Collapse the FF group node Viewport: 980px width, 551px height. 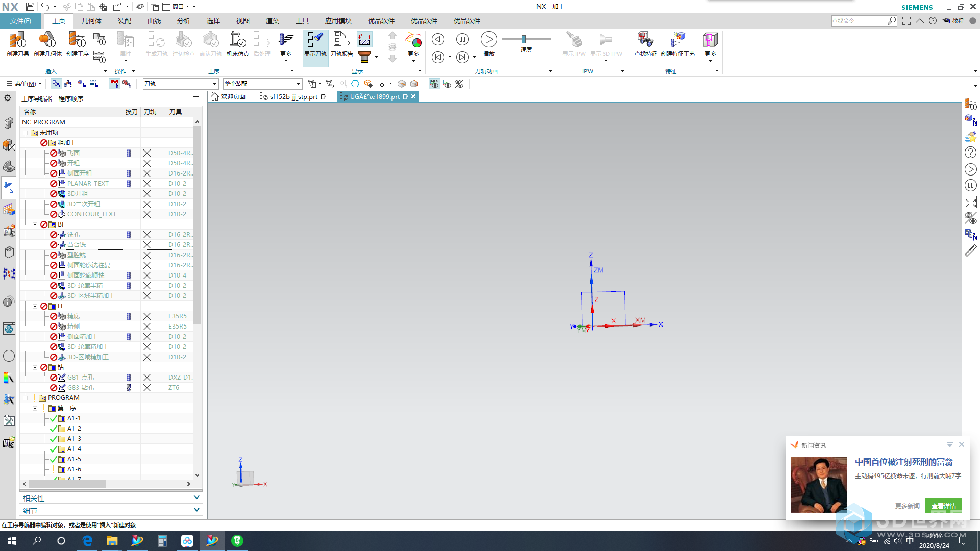point(35,306)
